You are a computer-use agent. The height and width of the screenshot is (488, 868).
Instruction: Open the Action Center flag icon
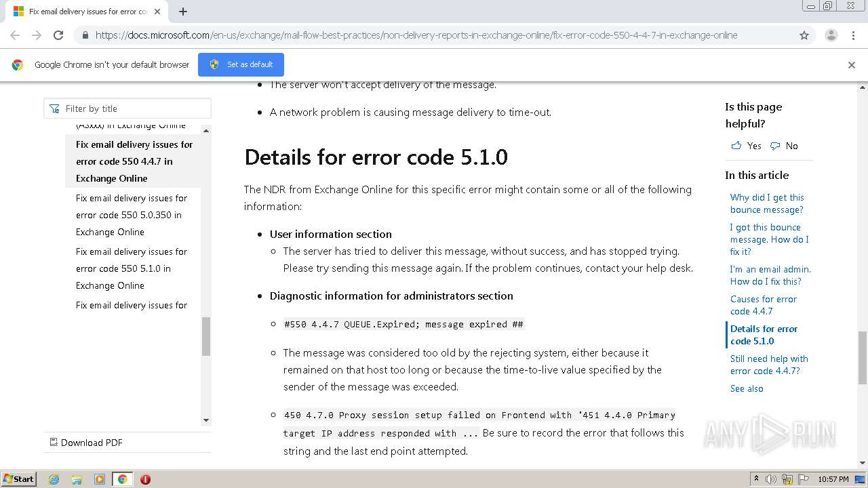click(x=804, y=479)
